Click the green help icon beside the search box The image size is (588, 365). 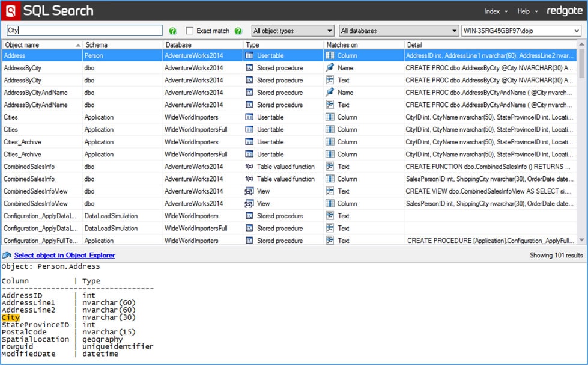tap(172, 31)
